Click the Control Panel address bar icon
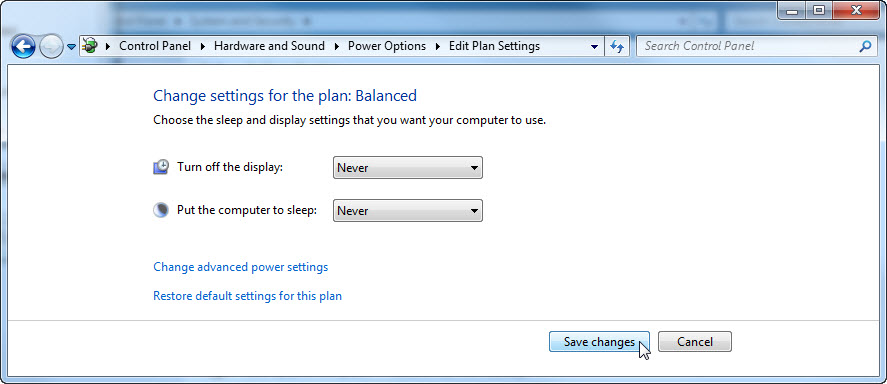 [89, 46]
